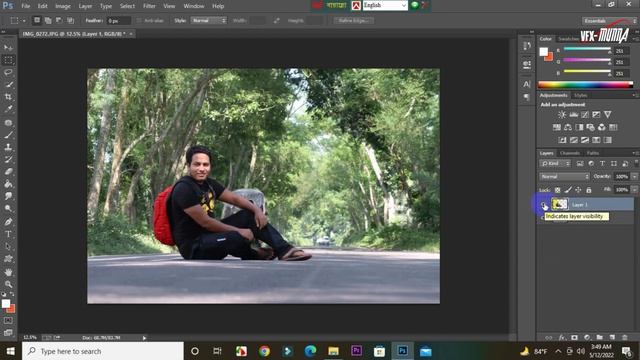Viewport: 640px width, 360px height.
Task: Switch to the Channels tab
Action: point(570,153)
